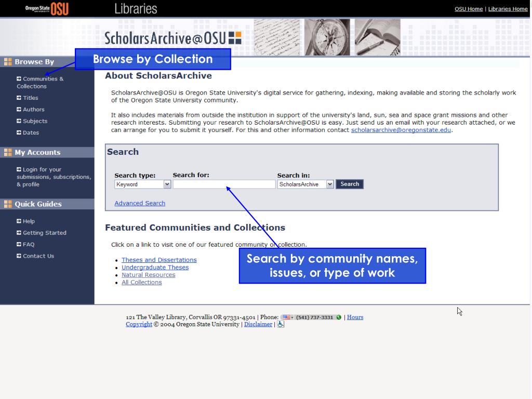
Task: Click the Search for text field
Action: (224, 184)
